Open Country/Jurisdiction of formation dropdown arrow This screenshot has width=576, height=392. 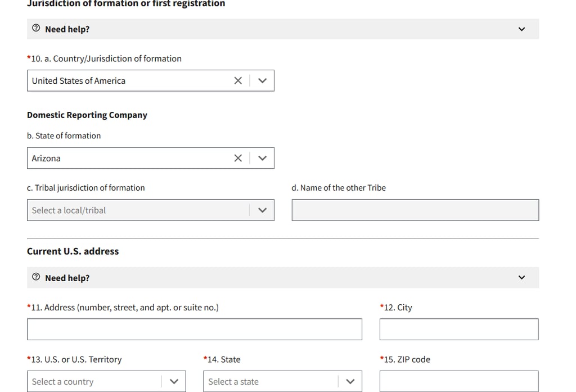pyautogui.click(x=262, y=80)
